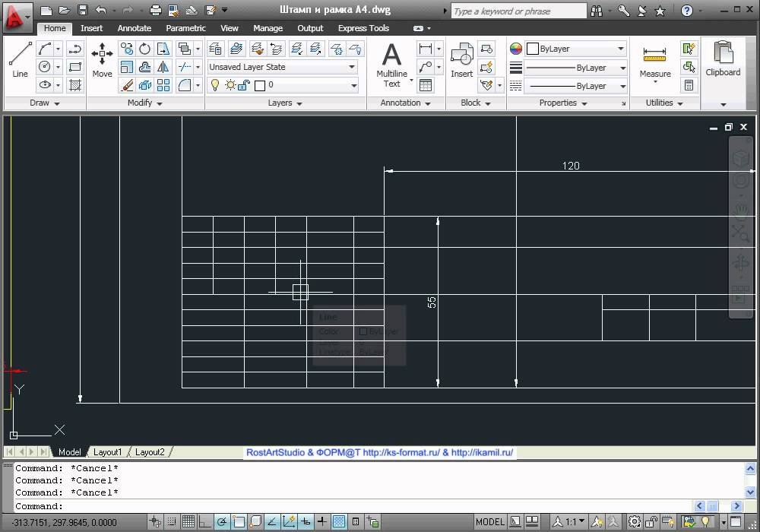Click the MODEL space button in status bar

tap(489, 522)
